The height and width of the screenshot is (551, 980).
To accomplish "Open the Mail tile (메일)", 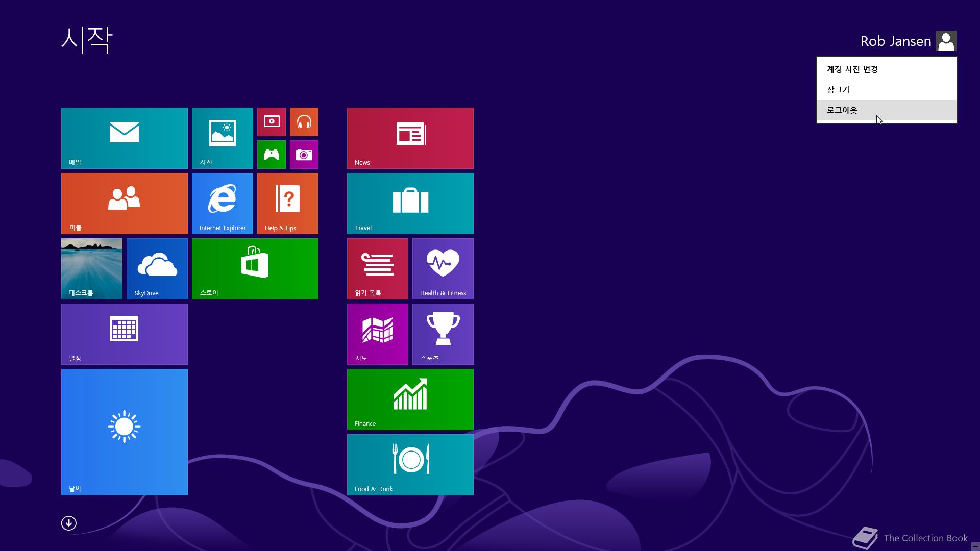I will 125,138.
